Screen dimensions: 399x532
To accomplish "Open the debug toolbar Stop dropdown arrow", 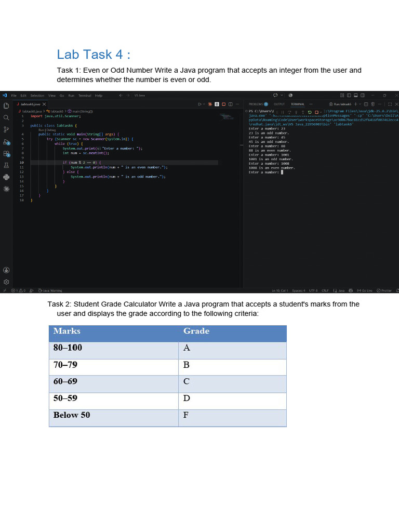I will 321,112.
